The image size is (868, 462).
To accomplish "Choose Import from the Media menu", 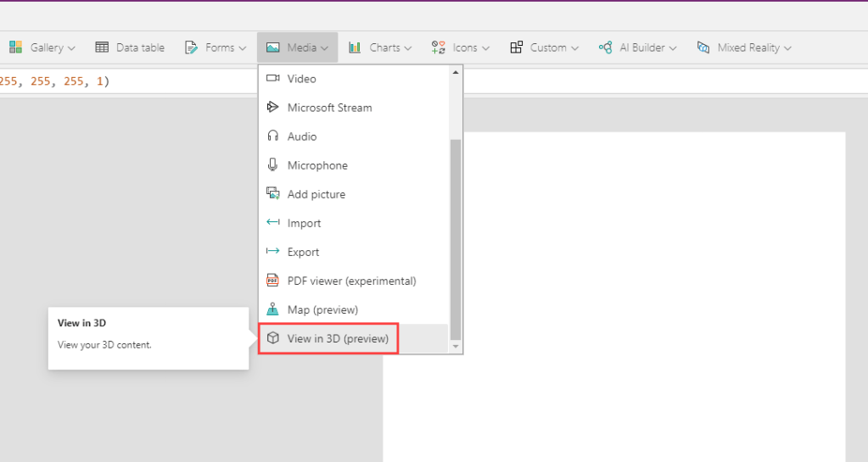I will coord(304,223).
